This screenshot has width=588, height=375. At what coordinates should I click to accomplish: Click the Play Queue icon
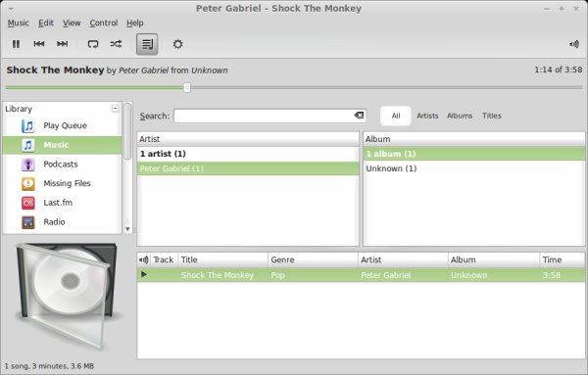[28, 126]
